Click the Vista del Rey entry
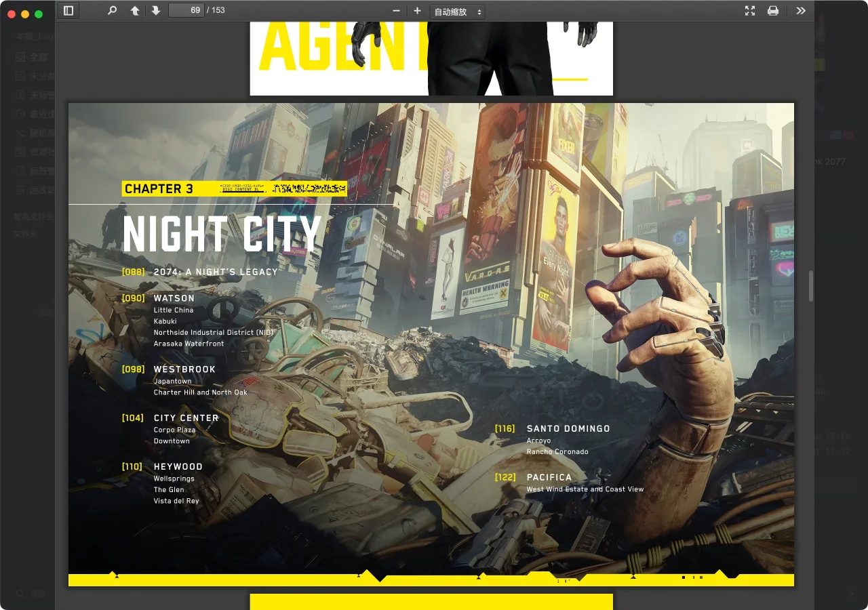Screen dimensions: 868x610 [176, 501]
